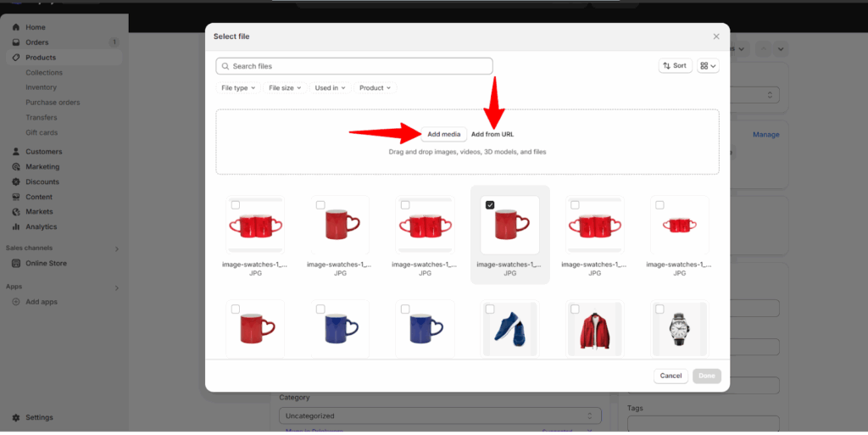Open Settings via the gear icon
The image size is (868, 435).
pyautogui.click(x=16, y=417)
